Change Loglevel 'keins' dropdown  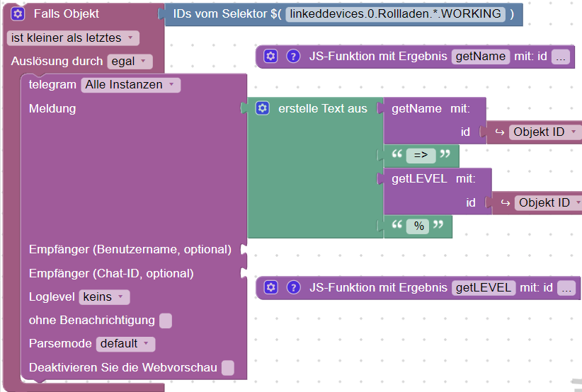tap(104, 297)
